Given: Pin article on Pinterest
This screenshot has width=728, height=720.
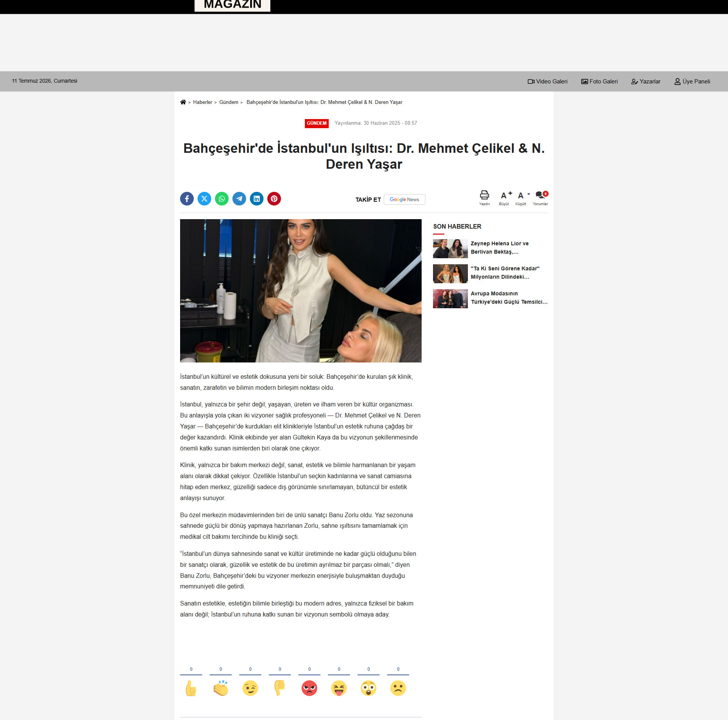Looking at the screenshot, I should (274, 199).
